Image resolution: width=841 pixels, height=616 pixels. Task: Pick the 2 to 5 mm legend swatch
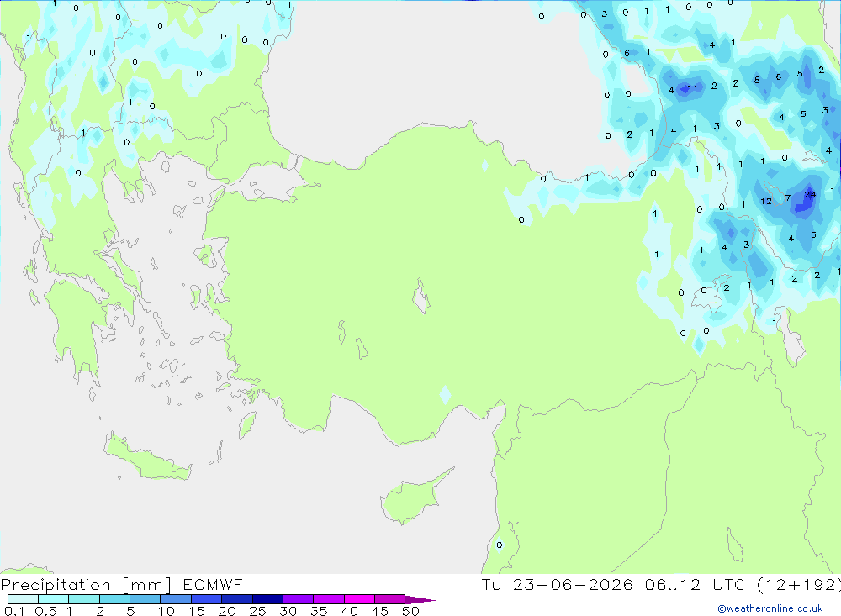coord(114,599)
